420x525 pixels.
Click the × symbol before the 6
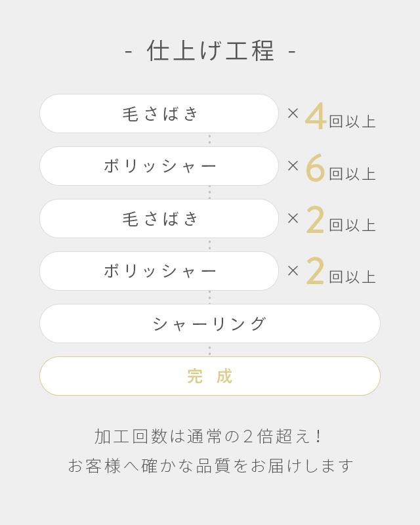coord(293,165)
